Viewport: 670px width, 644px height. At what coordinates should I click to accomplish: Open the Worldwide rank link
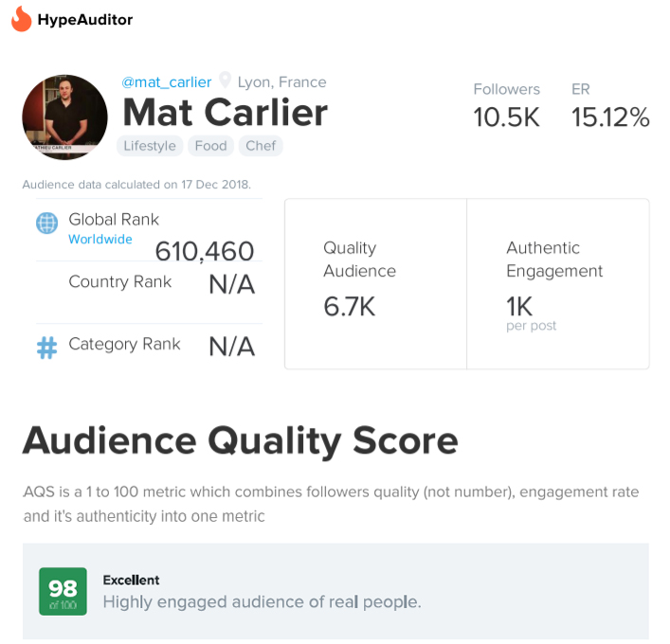tap(100, 240)
